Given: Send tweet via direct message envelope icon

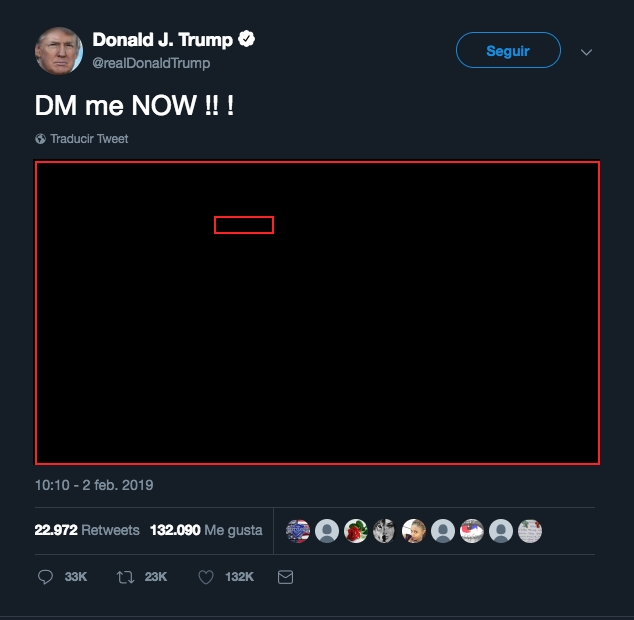Looking at the screenshot, I should tap(285, 577).
